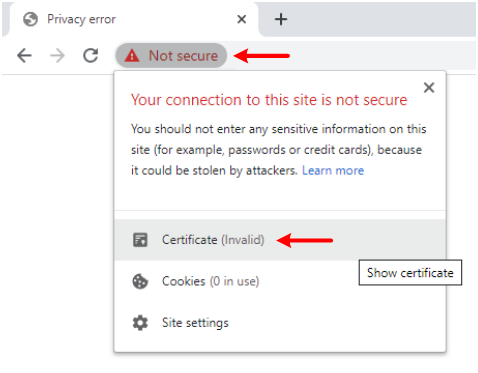Close the Privacy error tab
The width and height of the screenshot is (478, 373).
pyautogui.click(x=242, y=19)
